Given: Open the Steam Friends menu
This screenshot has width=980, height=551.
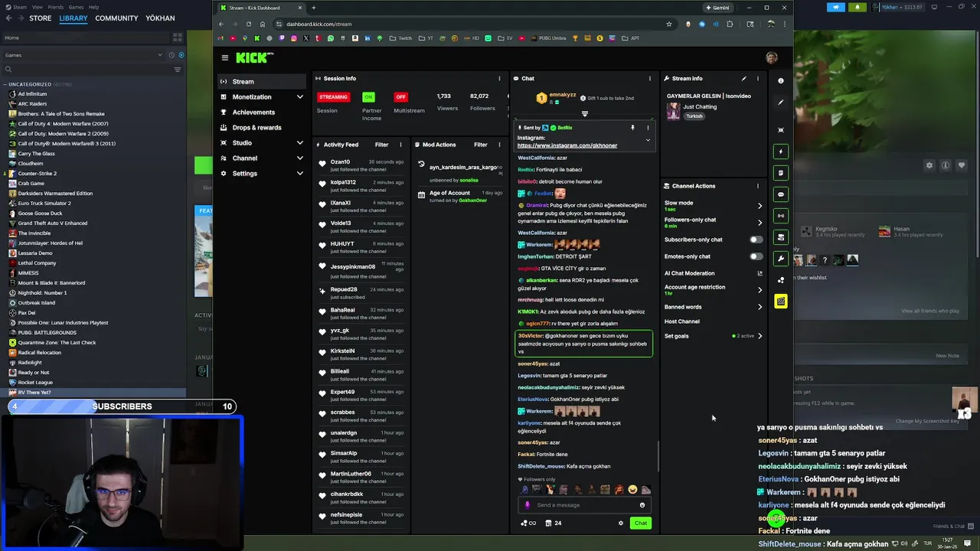Looking at the screenshot, I should pyautogui.click(x=56, y=7).
